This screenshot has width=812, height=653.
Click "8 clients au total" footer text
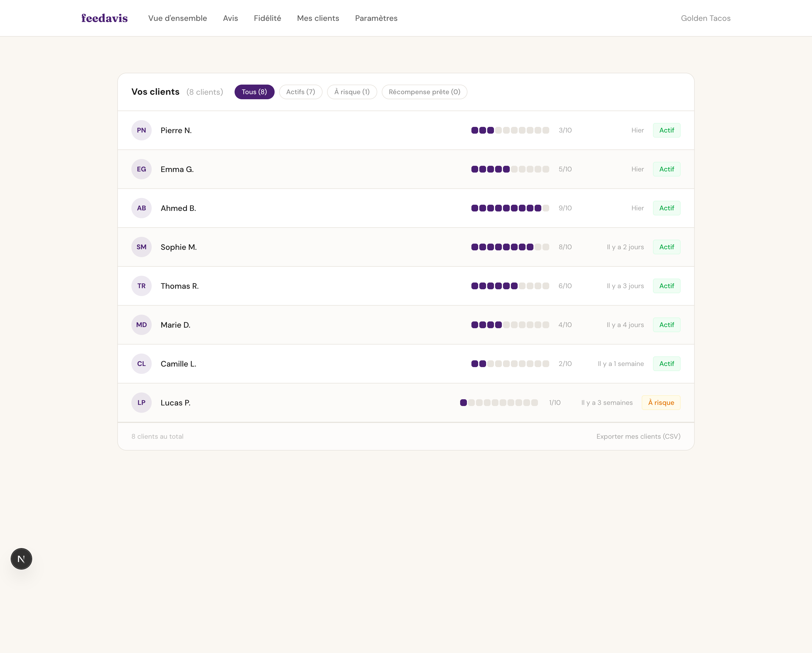[x=157, y=436]
